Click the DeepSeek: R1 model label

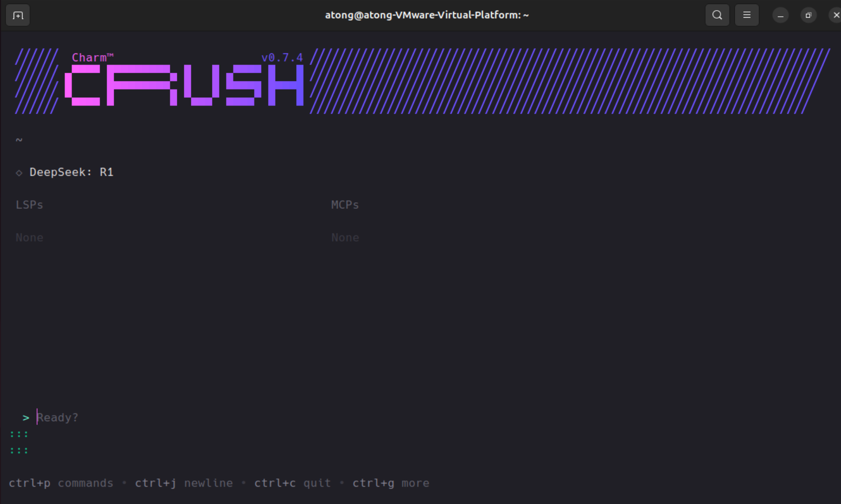tap(71, 172)
